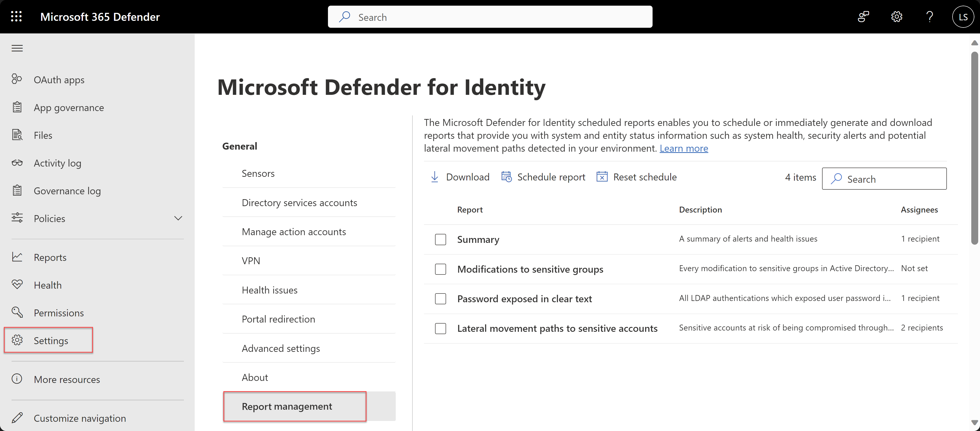Follow the Learn more link
The height and width of the screenshot is (431, 980).
pyautogui.click(x=684, y=149)
